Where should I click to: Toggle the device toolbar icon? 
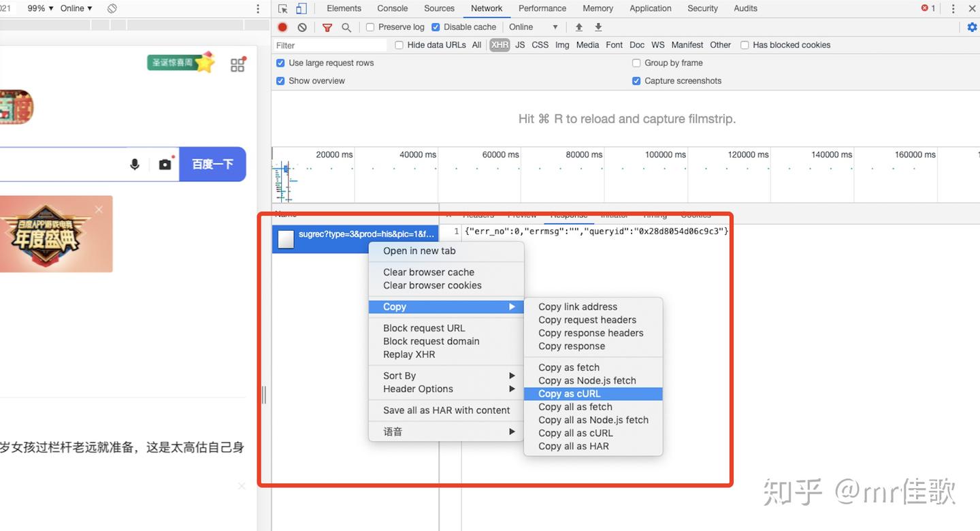(x=301, y=9)
